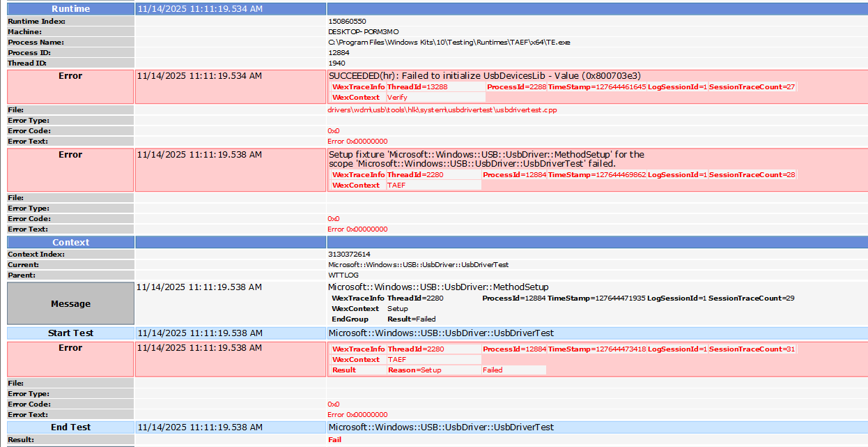Click the 'Failed to initialize UsbDevicesLib' error message

tap(484, 75)
